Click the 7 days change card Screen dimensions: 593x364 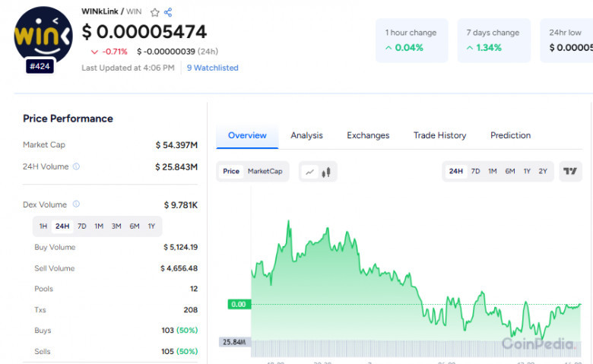click(494, 40)
